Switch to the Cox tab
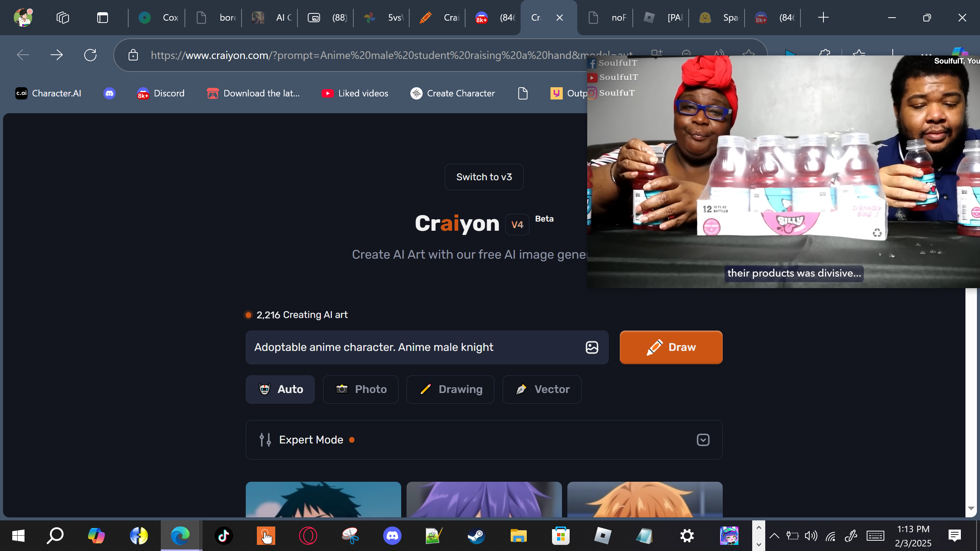Screen dimensions: 980x551 (157, 18)
